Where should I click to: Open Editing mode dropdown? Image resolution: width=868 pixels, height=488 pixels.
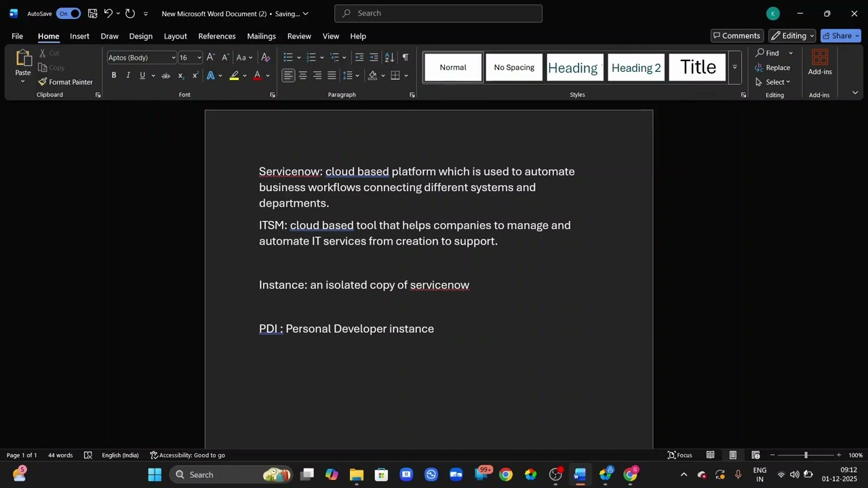[793, 36]
